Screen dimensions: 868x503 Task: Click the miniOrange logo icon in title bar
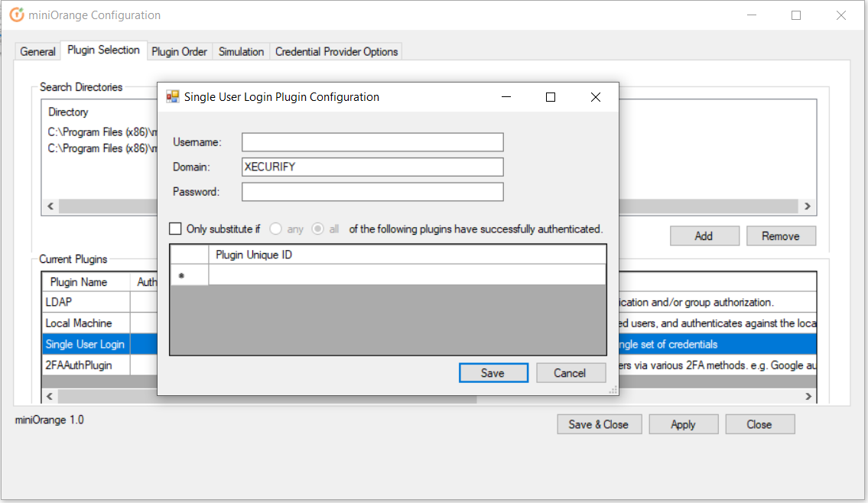tap(17, 15)
